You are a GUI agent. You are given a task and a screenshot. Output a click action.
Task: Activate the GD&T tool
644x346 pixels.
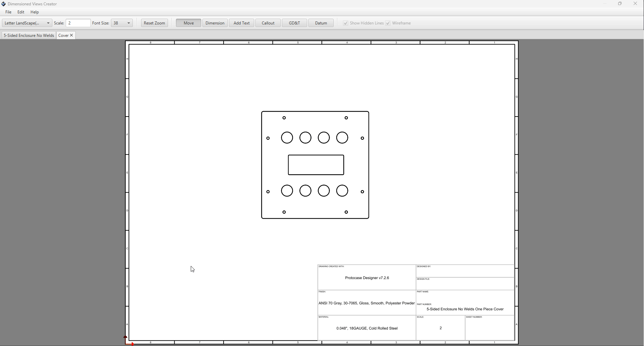tap(294, 23)
